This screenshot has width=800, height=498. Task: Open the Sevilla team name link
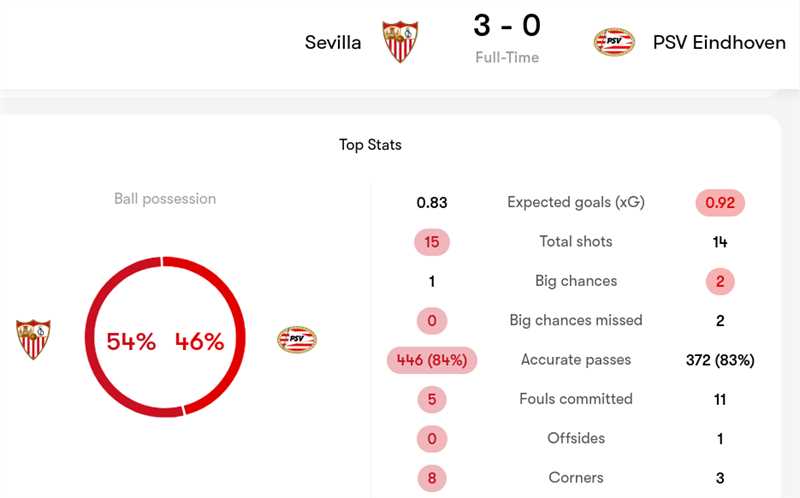pyautogui.click(x=333, y=43)
